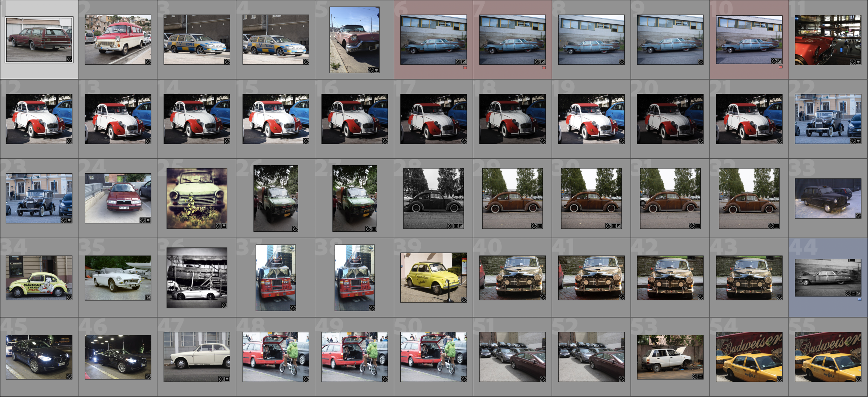The width and height of the screenshot is (868, 397).
Task: Click develop adjustments badge on photo 6
Action: (464, 62)
